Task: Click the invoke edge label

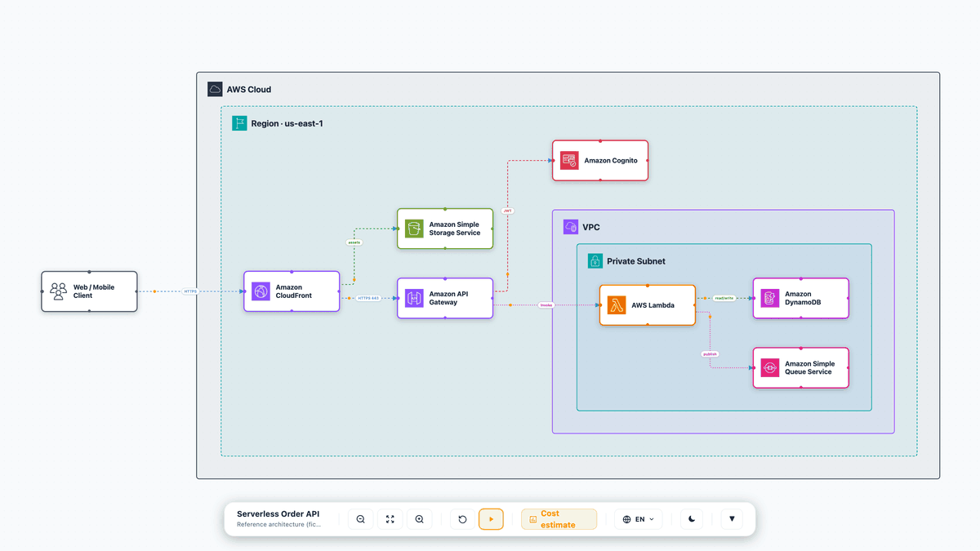Action: coord(546,305)
